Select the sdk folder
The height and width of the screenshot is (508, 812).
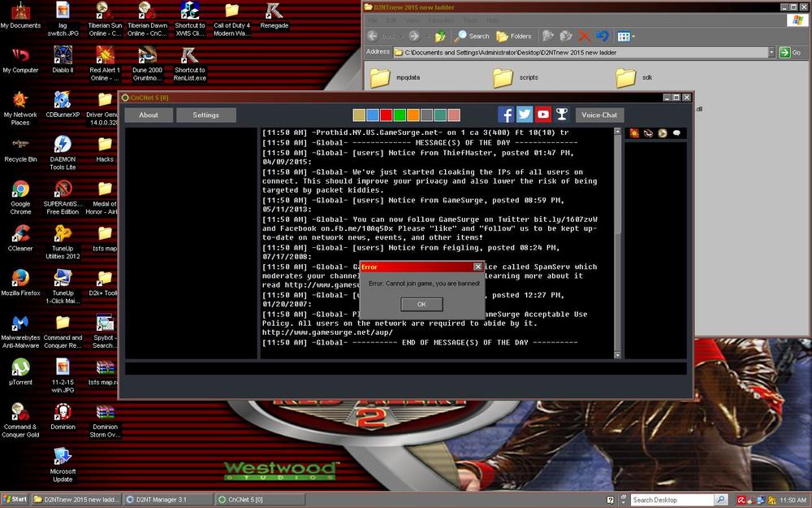[x=634, y=77]
